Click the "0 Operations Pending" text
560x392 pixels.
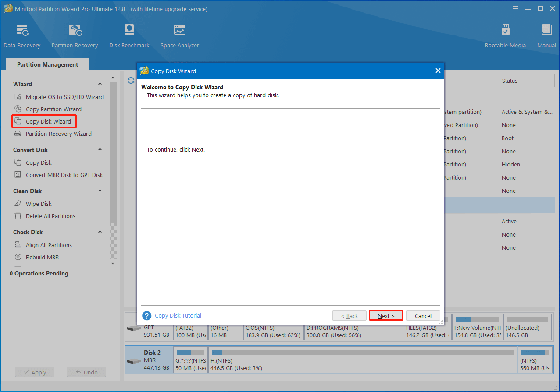pyautogui.click(x=39, y=273)
